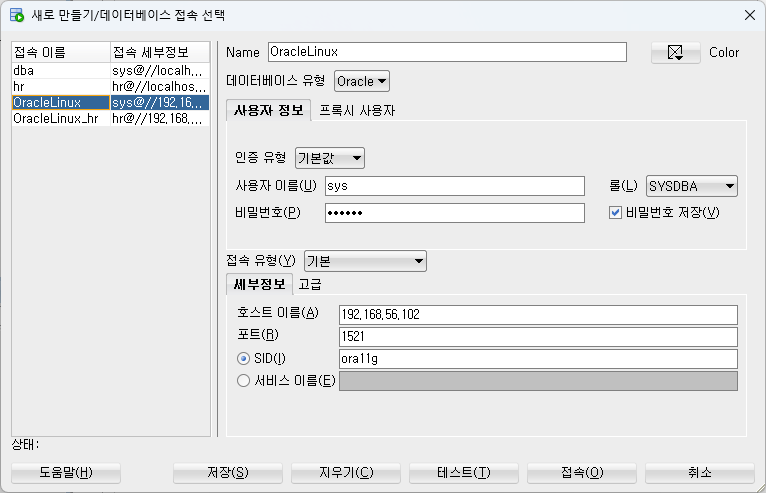Select the 서비스 이름 radio button
766x493 pixels.
point(243,381)
